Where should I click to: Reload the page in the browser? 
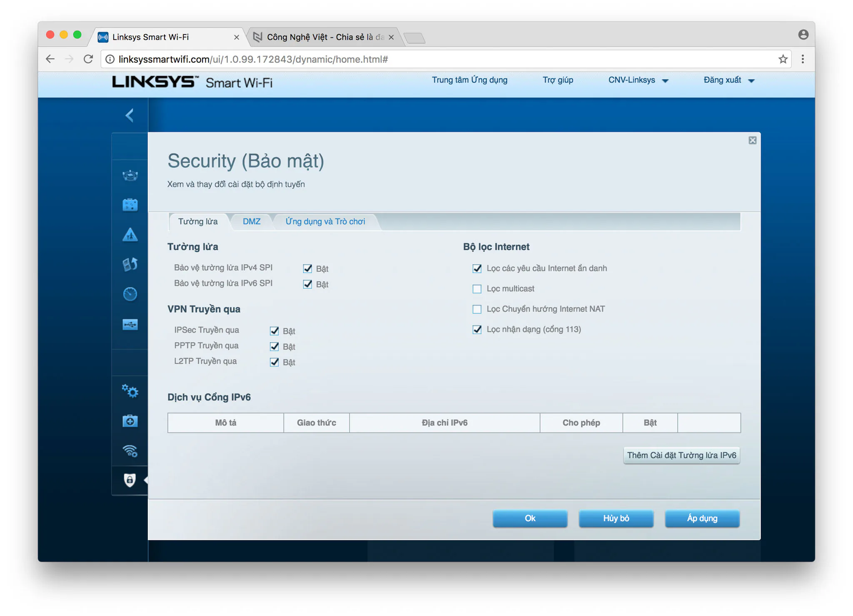pyautogui.click(x=88, y=59)
